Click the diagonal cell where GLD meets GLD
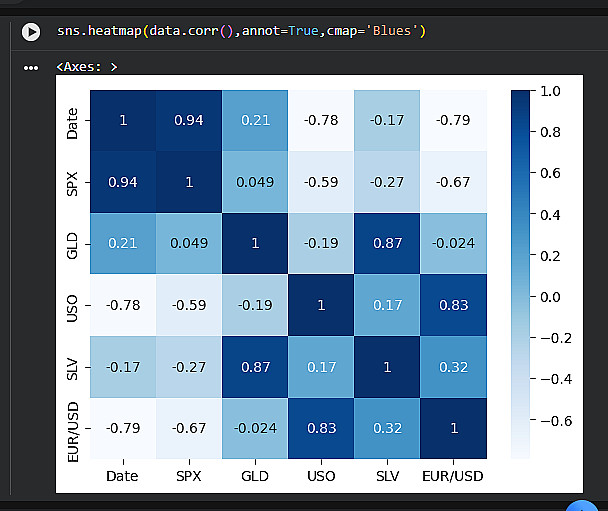Screen dimensions: 608x511 (x=255, y=244)
